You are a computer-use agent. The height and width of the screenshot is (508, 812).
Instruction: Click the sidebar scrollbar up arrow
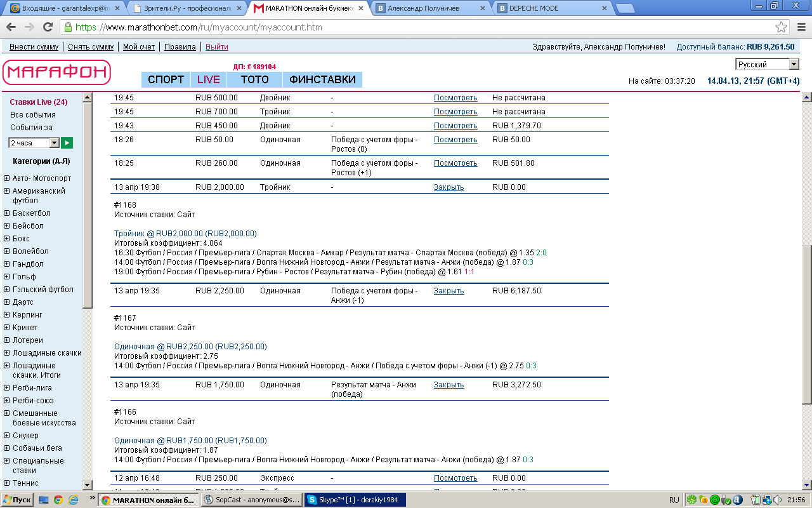[88, 97]
